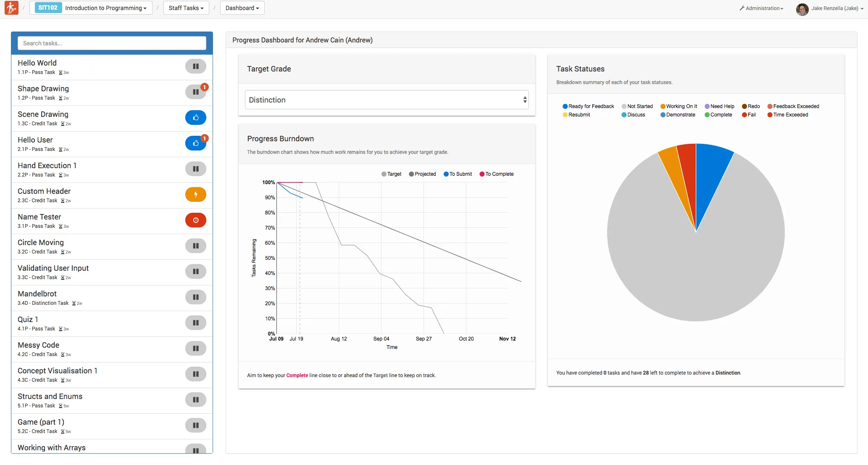Click the thumbs-up status icon for Hello User

[195, 143]
